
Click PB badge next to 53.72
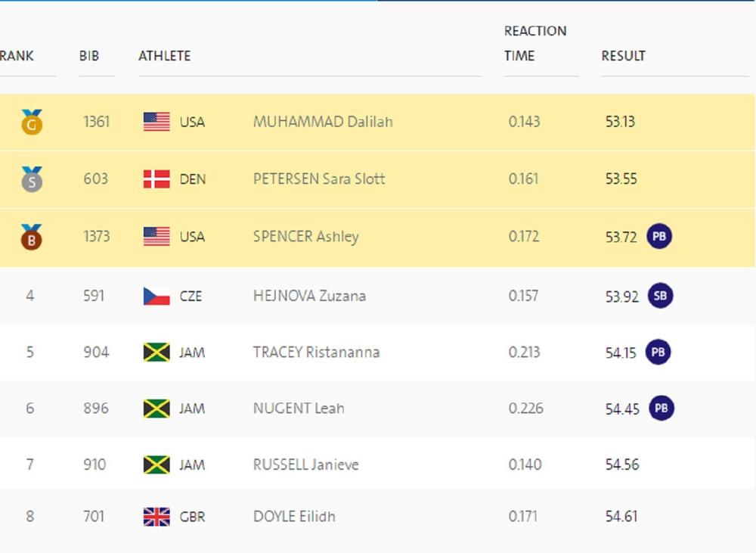(659, 237)
